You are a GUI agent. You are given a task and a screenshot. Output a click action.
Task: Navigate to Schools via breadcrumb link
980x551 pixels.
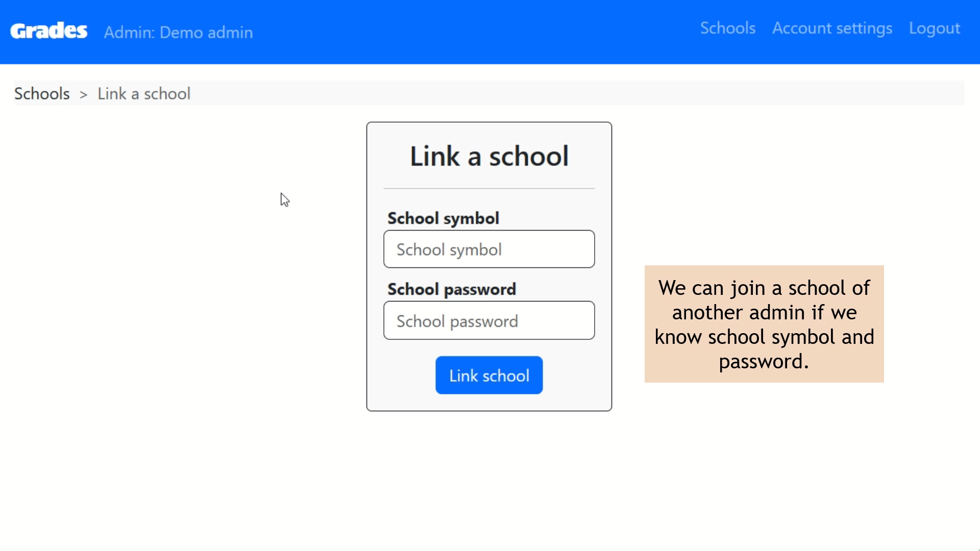point(42,93)
